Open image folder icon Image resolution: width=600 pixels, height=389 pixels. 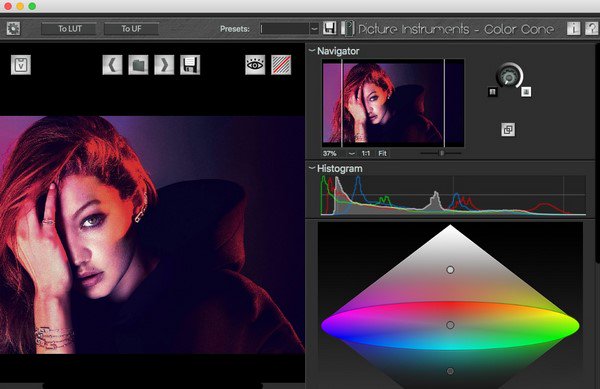click(x=138, y=65)
